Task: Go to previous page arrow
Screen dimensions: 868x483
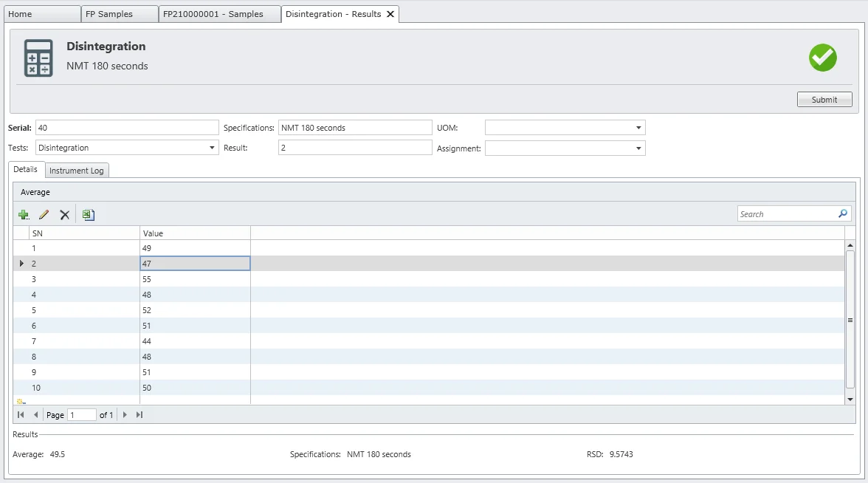Action: tap(35, 415)
